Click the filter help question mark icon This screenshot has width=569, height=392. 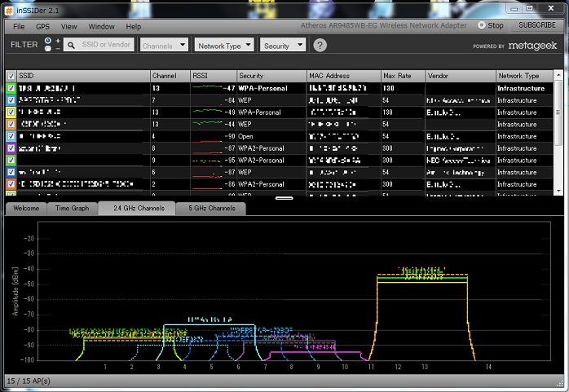(x=320, y=46)
